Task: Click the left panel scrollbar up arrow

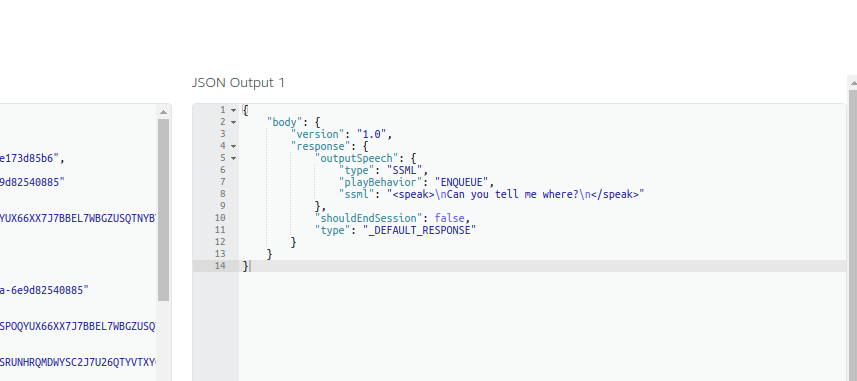Action: tap(163, 112)
